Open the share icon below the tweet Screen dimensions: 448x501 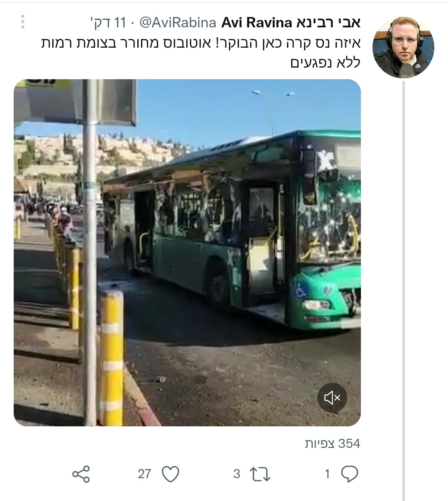[81, 474]
